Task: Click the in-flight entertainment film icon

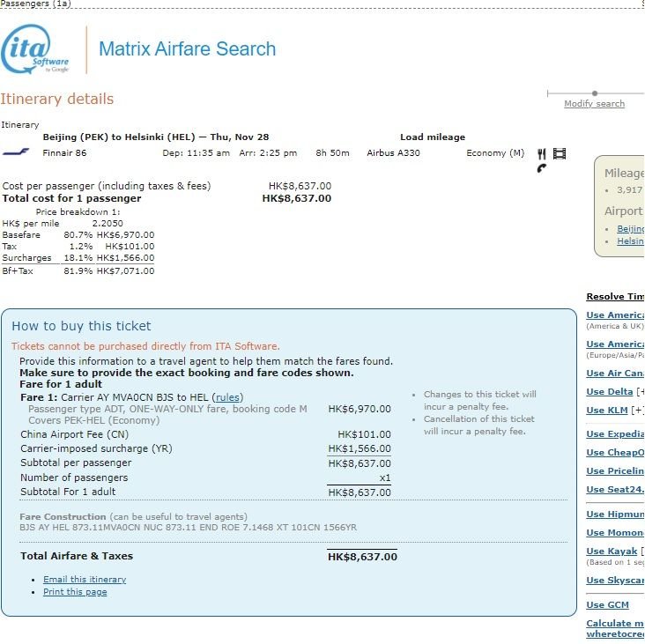Action: [559, 153]
